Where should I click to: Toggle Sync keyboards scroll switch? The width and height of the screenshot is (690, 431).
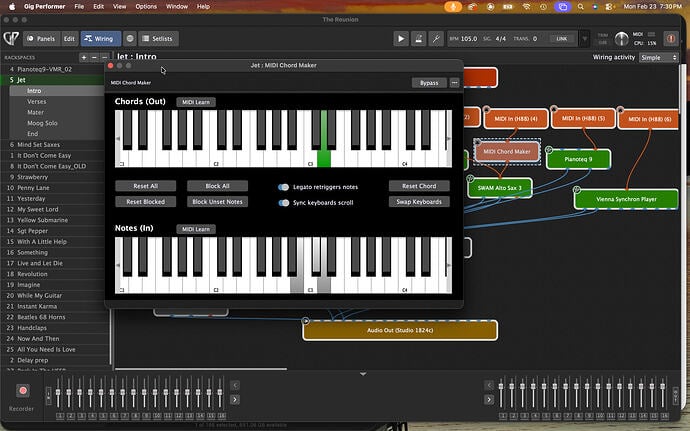(284, 202)
